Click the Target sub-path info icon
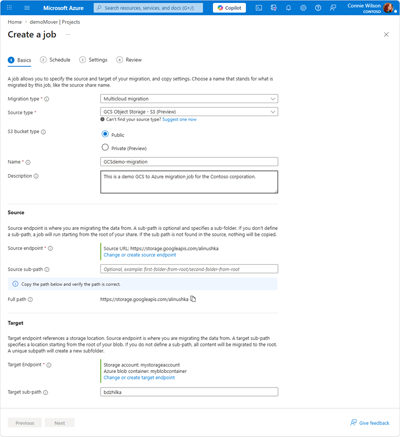This screenshot has width=400, height=437. (46, 392)
